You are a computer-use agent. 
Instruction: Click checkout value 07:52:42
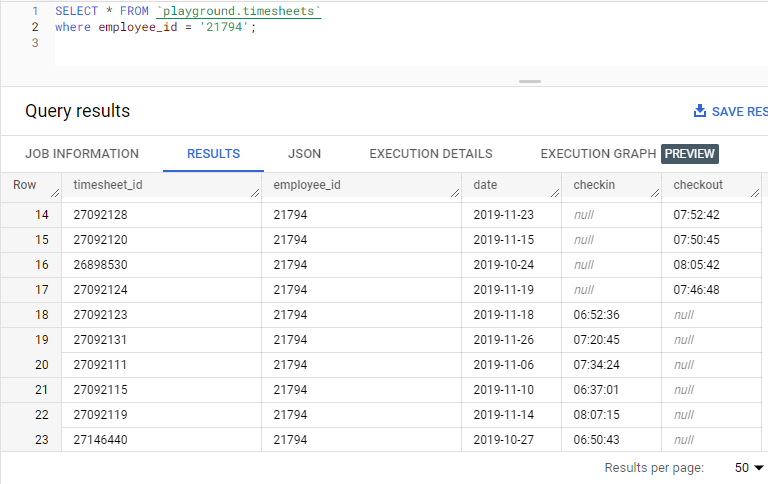[x=696, y=215]
